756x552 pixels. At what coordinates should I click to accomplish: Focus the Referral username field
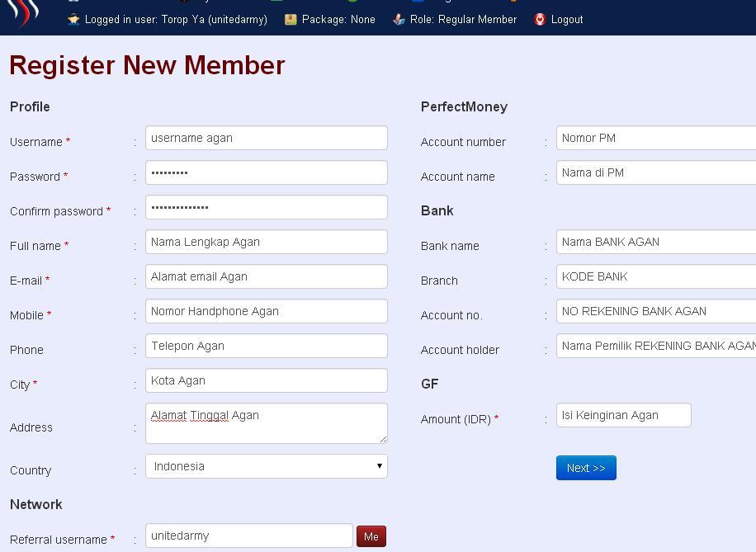click(249, 535)
